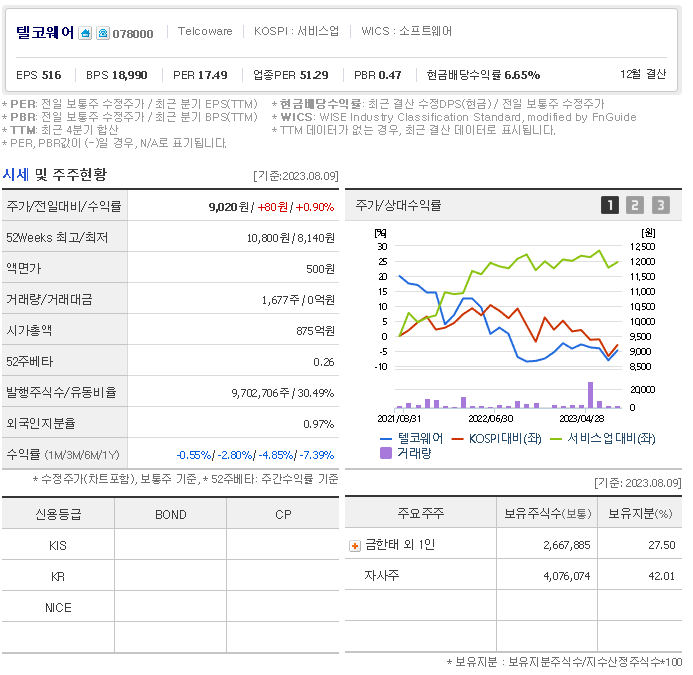
Task: Select the KIS rating row label
Action: 58,545
